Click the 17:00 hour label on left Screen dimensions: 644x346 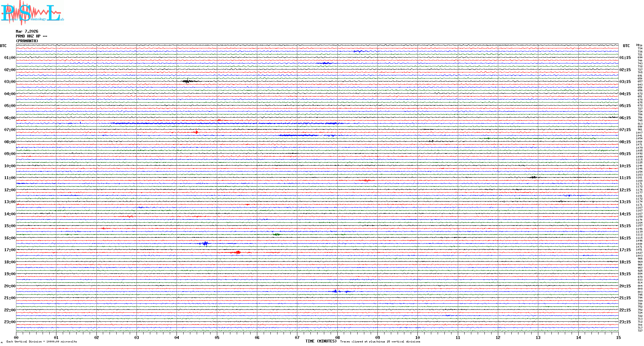coord(10,250)
